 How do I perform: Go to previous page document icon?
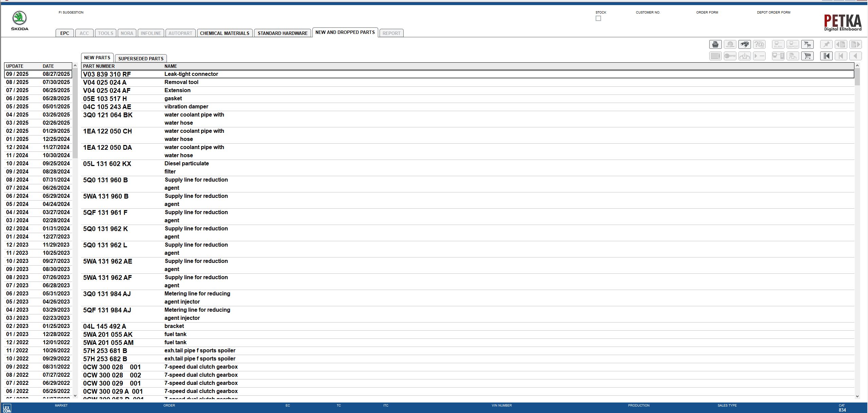coord(841,44)
